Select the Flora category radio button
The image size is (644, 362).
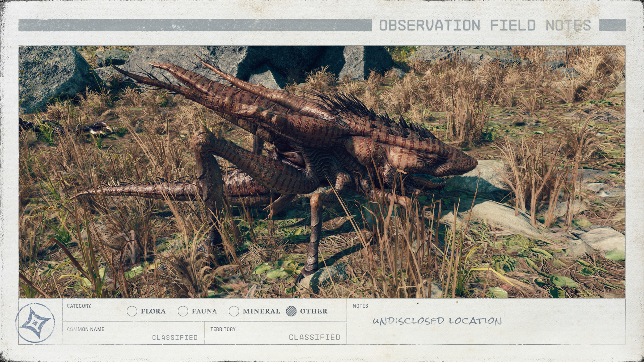(x=132, y=311)
